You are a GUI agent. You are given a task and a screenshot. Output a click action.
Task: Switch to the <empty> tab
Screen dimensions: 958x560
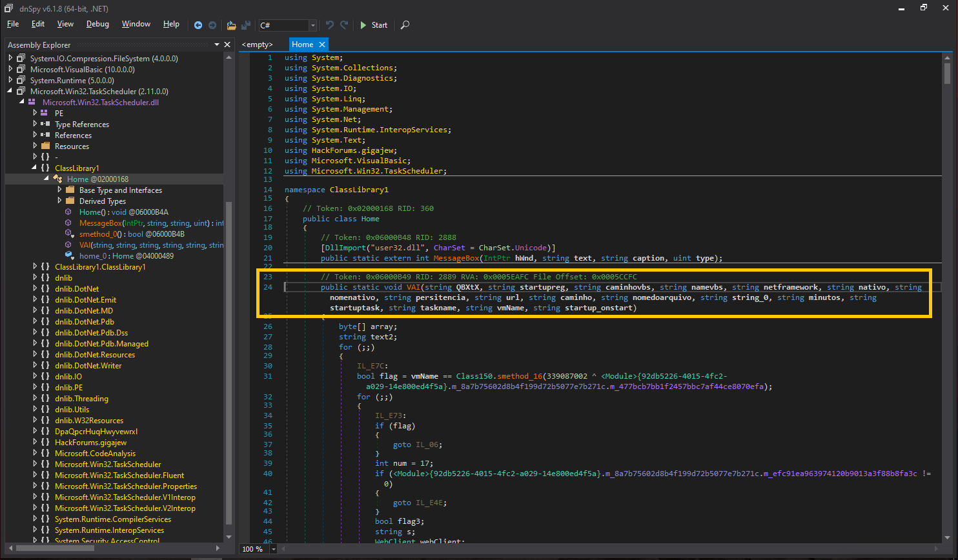click(257, 45)
